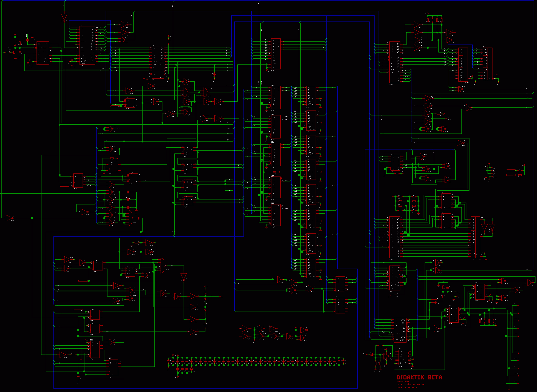
Task: Click the top inverter of three at top left
Action: (x=124, y=24)
